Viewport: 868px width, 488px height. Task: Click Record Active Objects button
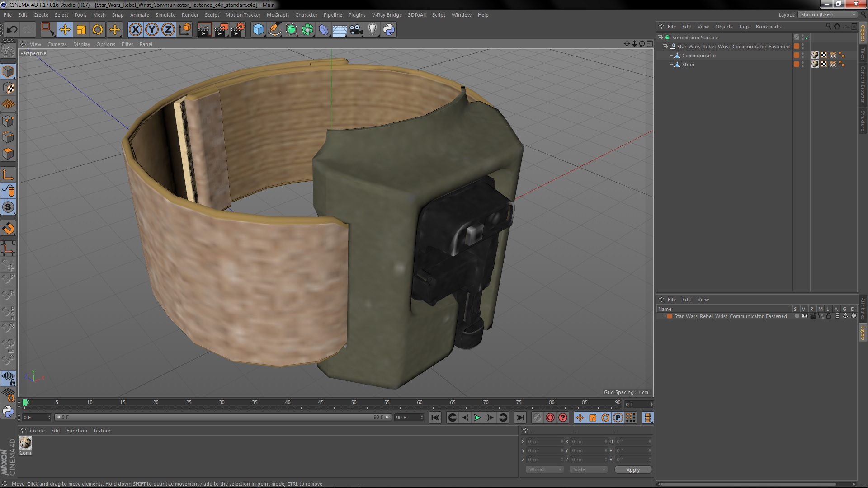537,418
